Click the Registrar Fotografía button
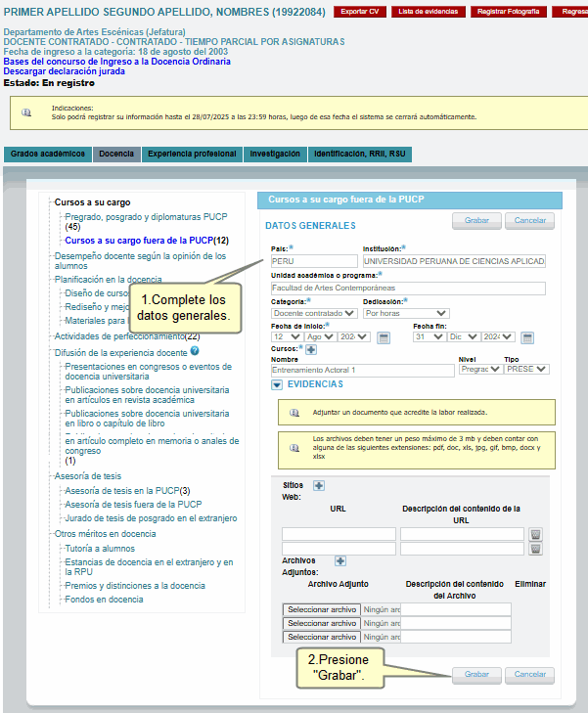Viewport: 588px width, 713px height. 509,12
